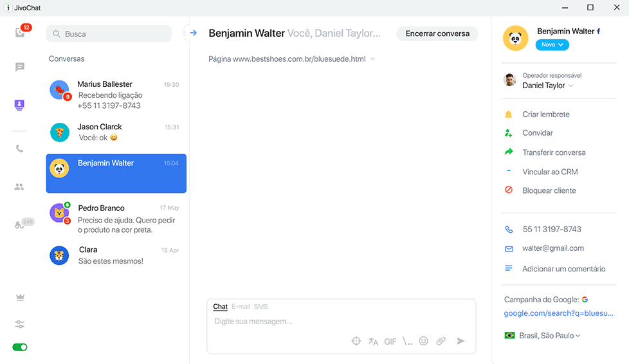Send message with the paper plane icon

pyautogui.click(x=460, y=341)
